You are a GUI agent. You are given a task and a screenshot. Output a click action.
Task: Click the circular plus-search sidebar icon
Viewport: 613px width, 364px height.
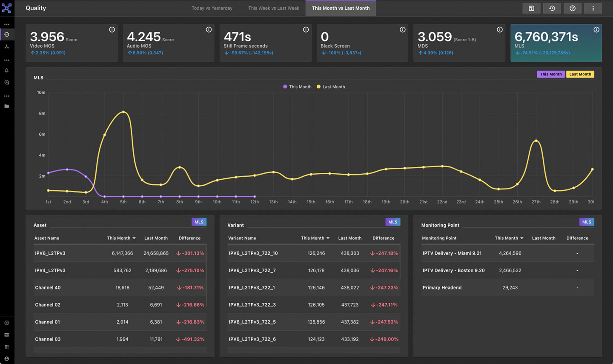click(x=7, y=83)
